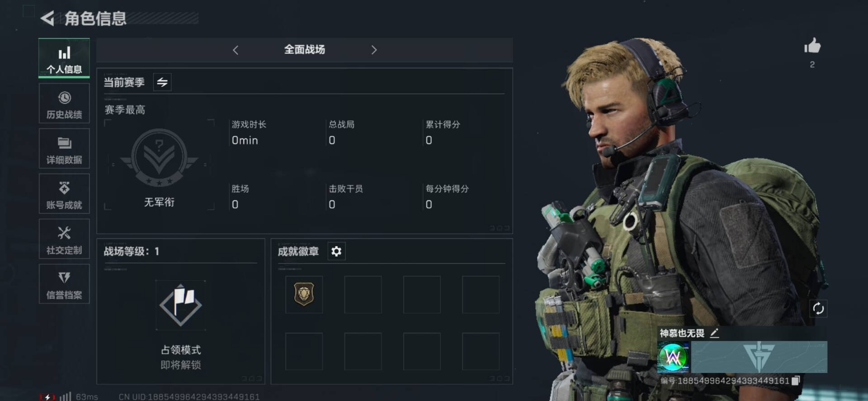The width and height of the screenshot is (868, 401).
Task: Select the equipped achievement badge slot
Action: click(x=304, y=295)
